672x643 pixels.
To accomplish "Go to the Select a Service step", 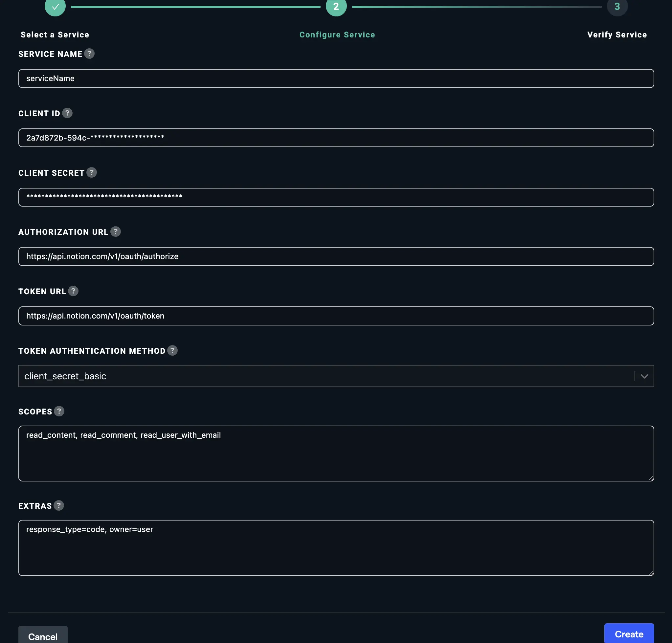I will (x=55, y=34).
